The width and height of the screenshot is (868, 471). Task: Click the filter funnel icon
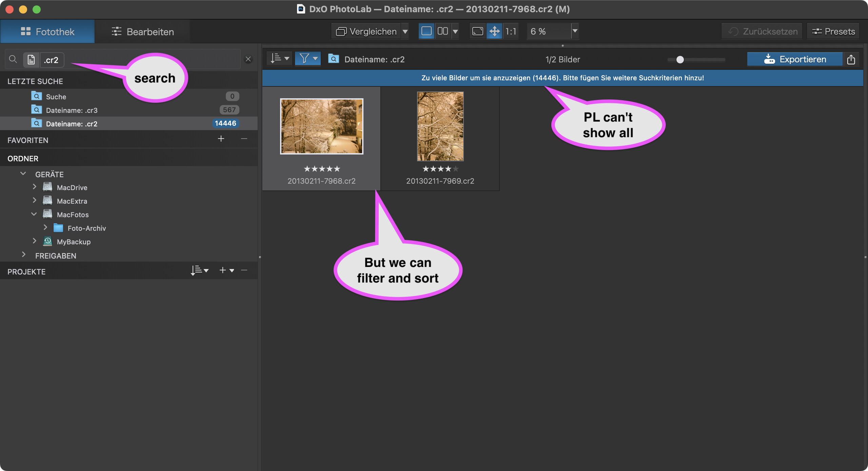[x=304, y=59]
